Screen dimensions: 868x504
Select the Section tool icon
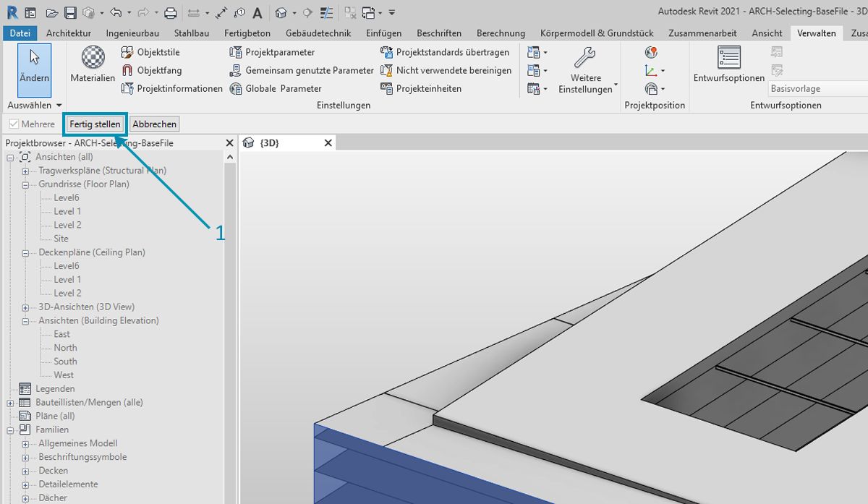tap(307, 12)
